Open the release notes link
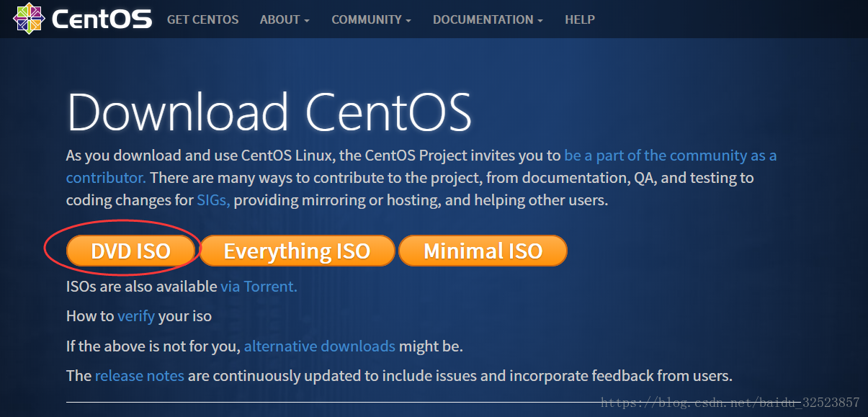868x417 pixels. [x=139, y=376]
